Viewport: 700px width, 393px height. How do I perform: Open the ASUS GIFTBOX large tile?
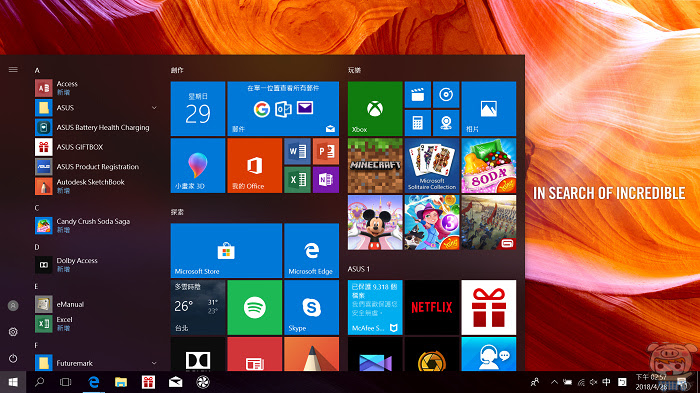[x=488, y=307]
